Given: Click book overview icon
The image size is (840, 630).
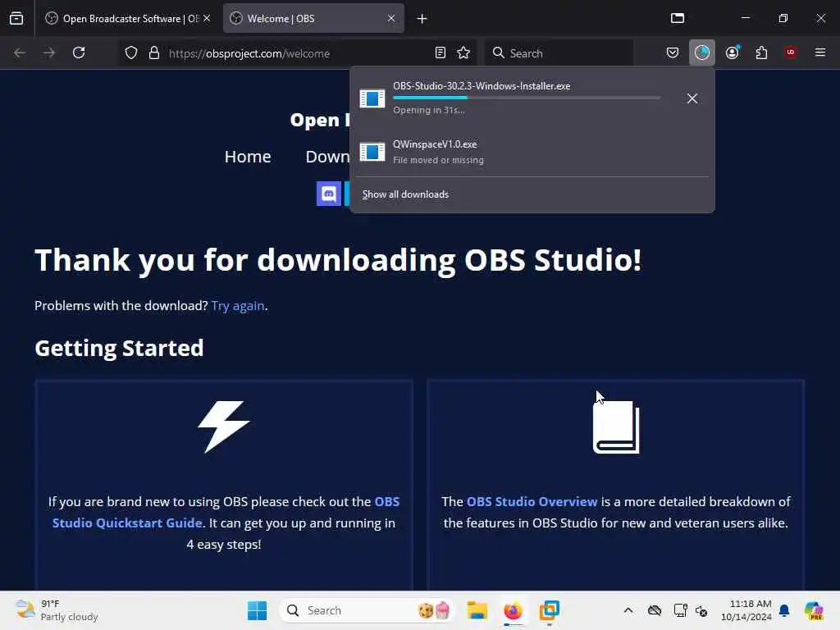Looking at the screenshot, I should 616,427.
